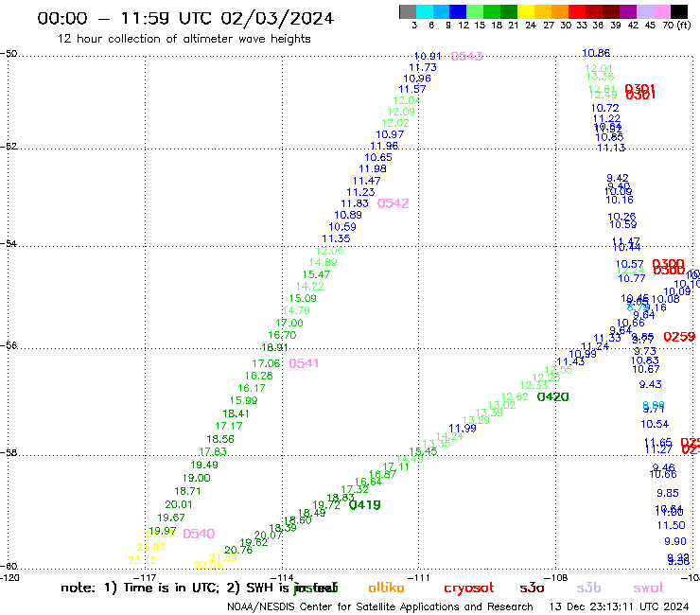The height and width of the screenshot is (615, 700).
Task: Click the wave height value 11.98
Action: pos(373,168)
